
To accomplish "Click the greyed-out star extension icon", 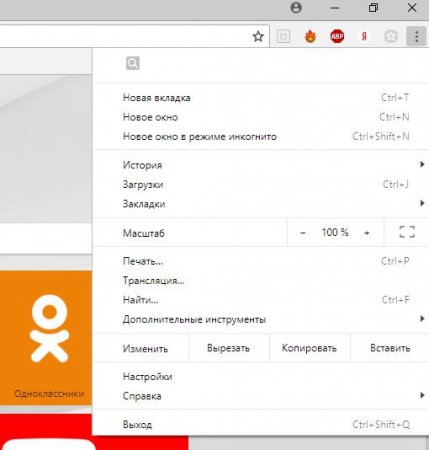I will [x=391, y=36].
